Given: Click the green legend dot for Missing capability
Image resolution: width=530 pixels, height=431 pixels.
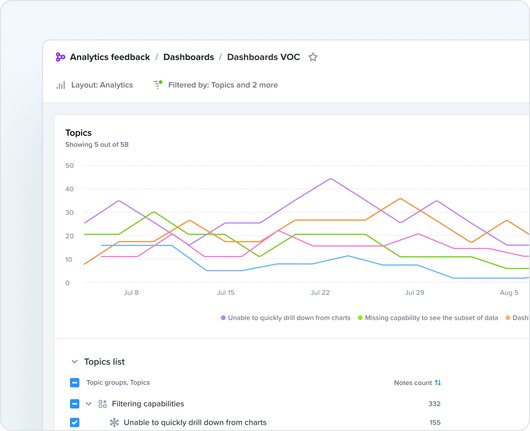Looking at the screenshot, I should (x=360, y=318).
